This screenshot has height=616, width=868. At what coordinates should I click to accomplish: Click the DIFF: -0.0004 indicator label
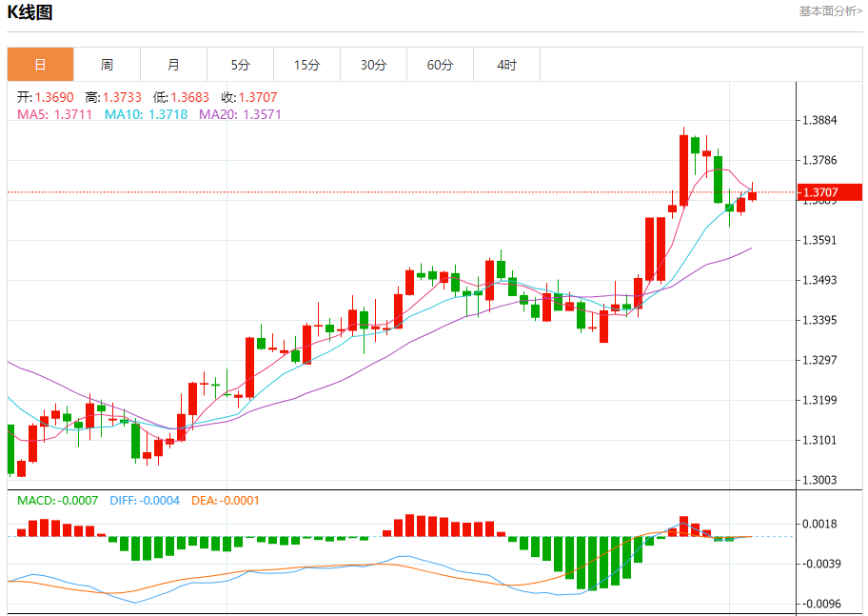click(x=145, y=500)
